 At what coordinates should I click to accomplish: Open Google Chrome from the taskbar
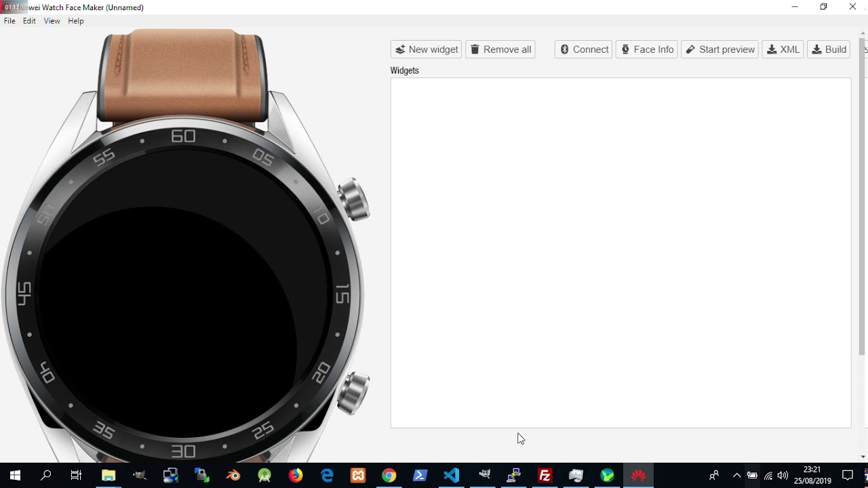[x=389, y=475]
